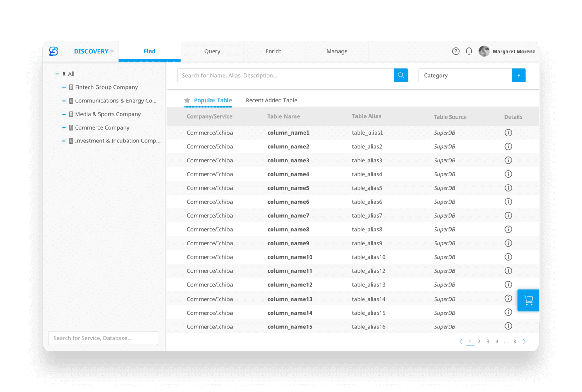Expand Fintech Group Company node
This screenshot has width=582, height=392.
[x=64, y=87]
